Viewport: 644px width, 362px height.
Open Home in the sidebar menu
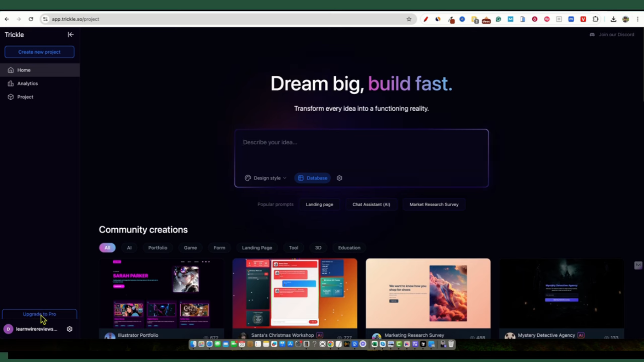[40, 70]
